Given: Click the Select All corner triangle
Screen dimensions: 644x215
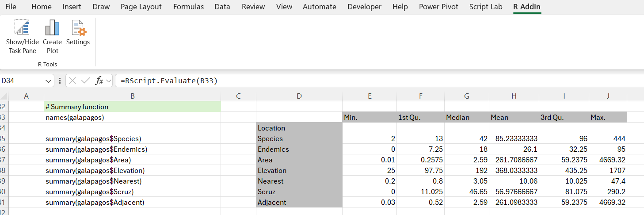Looking at the screenshot, I should [x=4, y=96].
